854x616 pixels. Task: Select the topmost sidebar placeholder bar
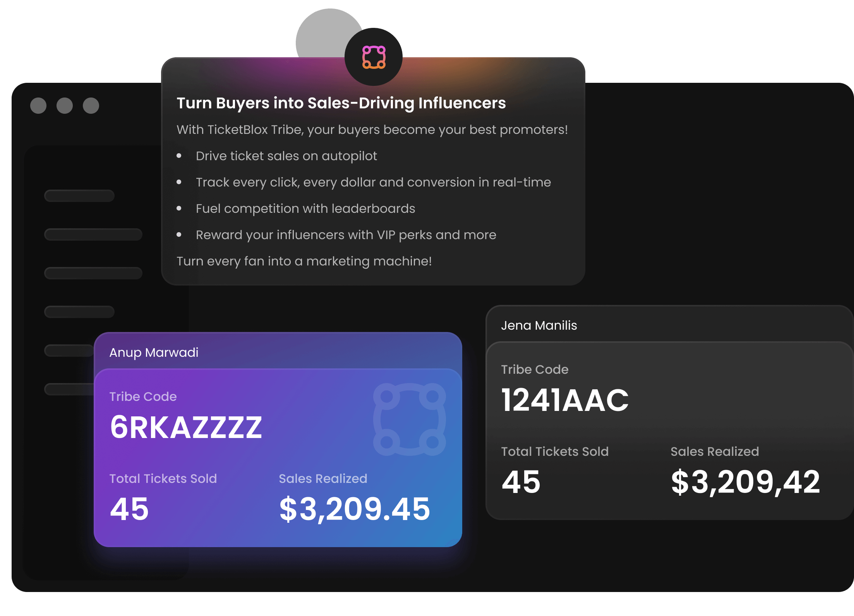[x=79, y=196]
